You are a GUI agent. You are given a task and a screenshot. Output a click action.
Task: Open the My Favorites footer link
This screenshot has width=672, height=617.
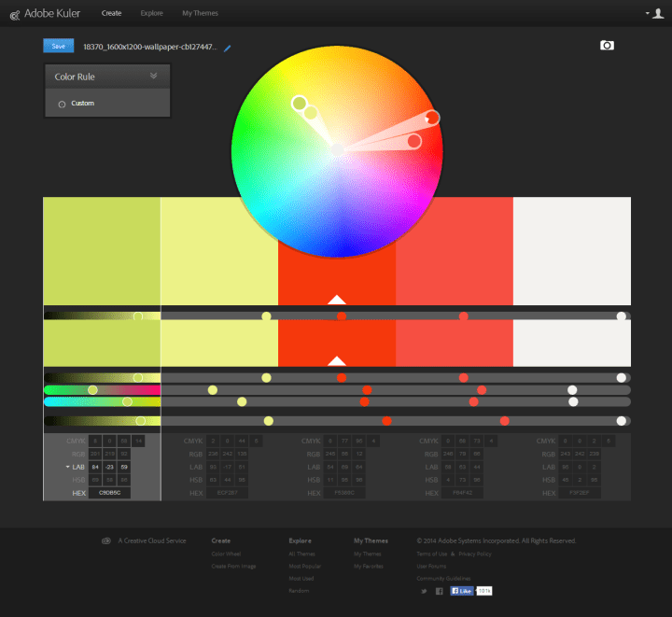click(x=369, y=567)
